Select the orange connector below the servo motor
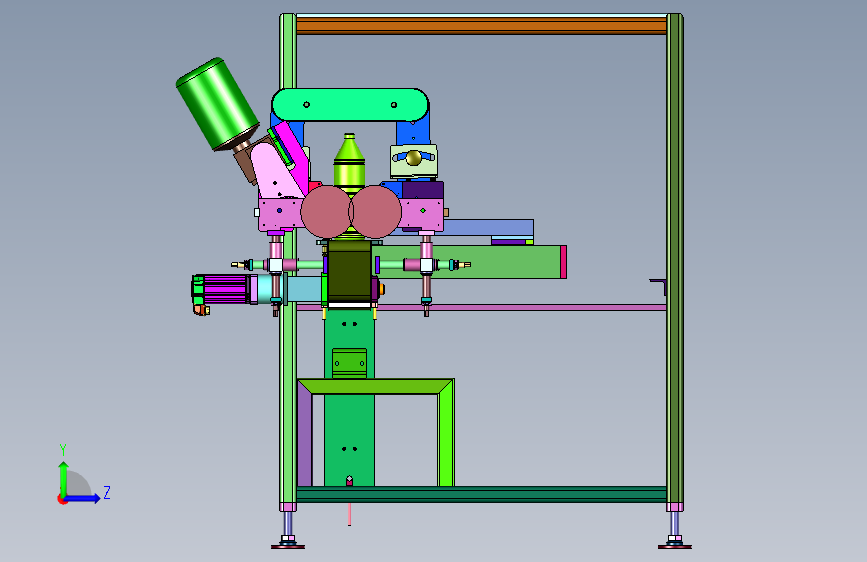 [x=202, y=310]
